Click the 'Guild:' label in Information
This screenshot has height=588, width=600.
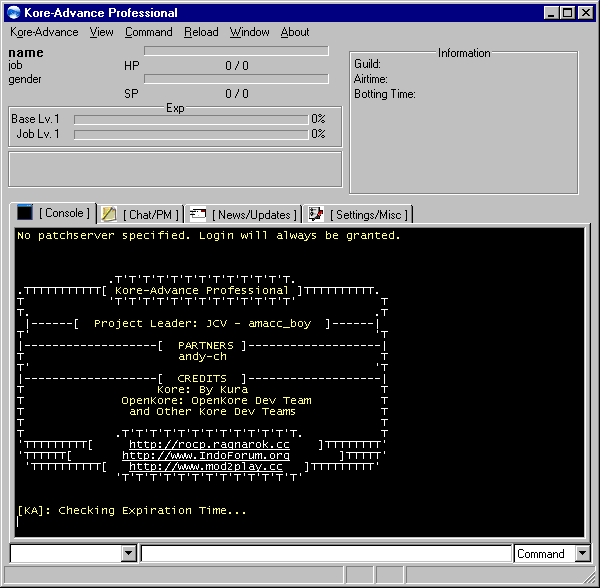point(367,64)
